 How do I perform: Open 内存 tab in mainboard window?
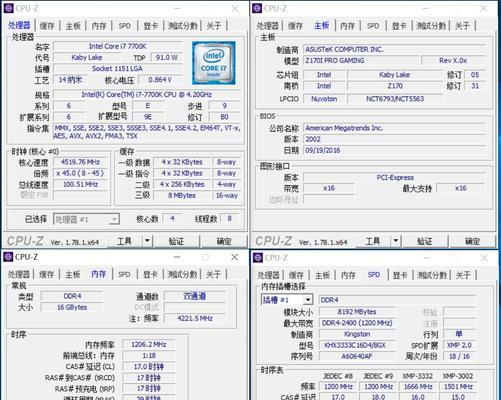[x=347, y=26]
